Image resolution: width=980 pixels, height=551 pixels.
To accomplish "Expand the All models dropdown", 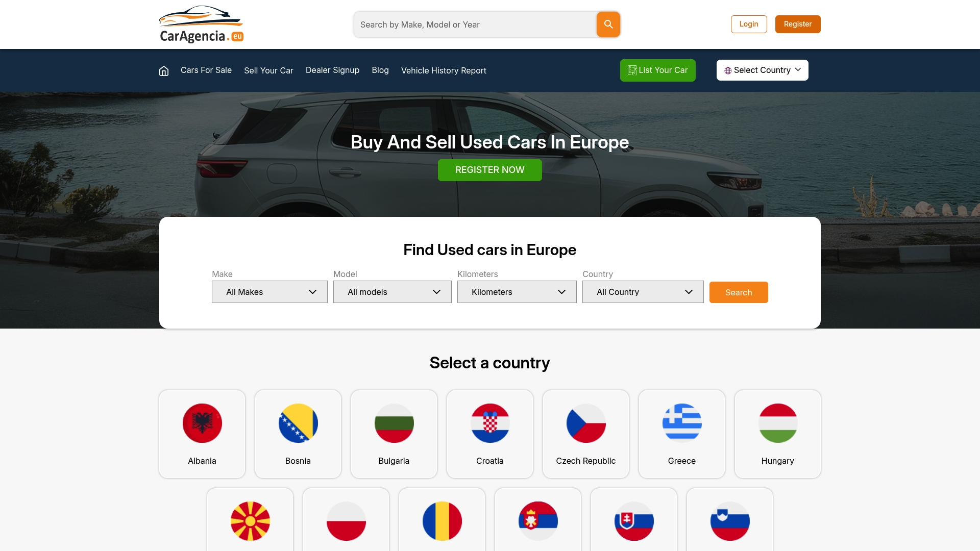I will [392, 292].
